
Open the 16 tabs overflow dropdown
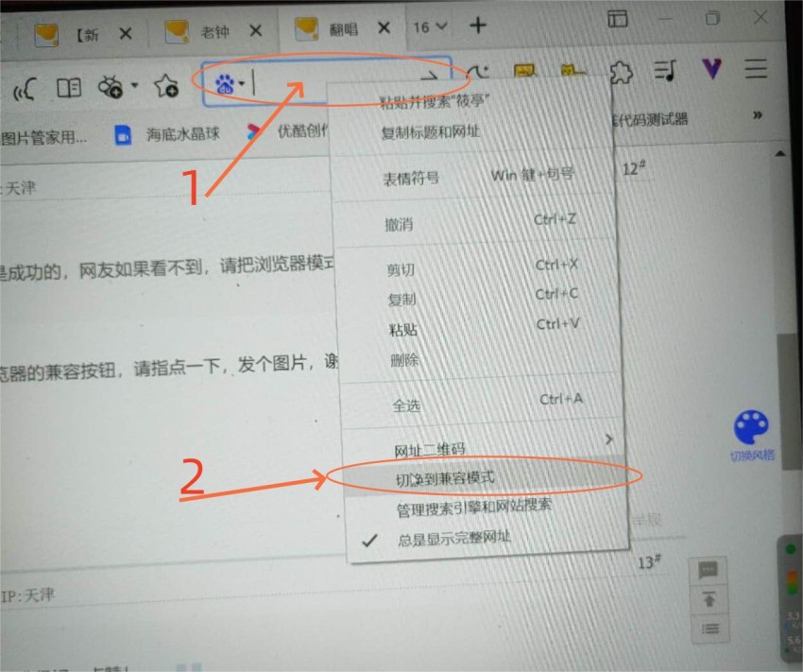[x=430, y=27]
